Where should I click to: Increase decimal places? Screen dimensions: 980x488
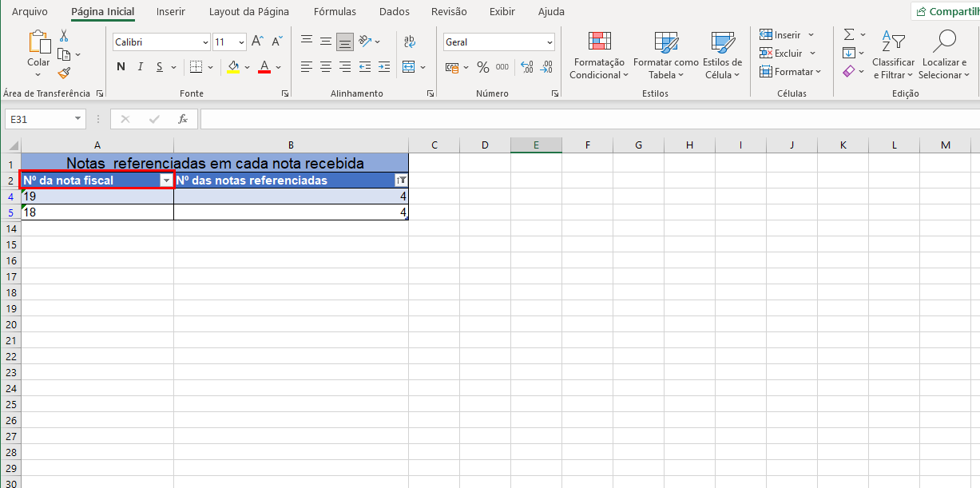point(526,67)
